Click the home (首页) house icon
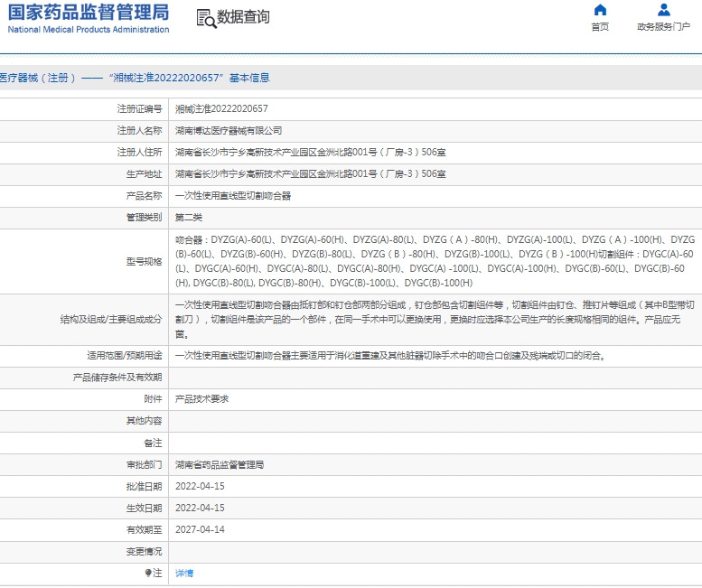This screenshot has width=702, height=588. [600, 10]
